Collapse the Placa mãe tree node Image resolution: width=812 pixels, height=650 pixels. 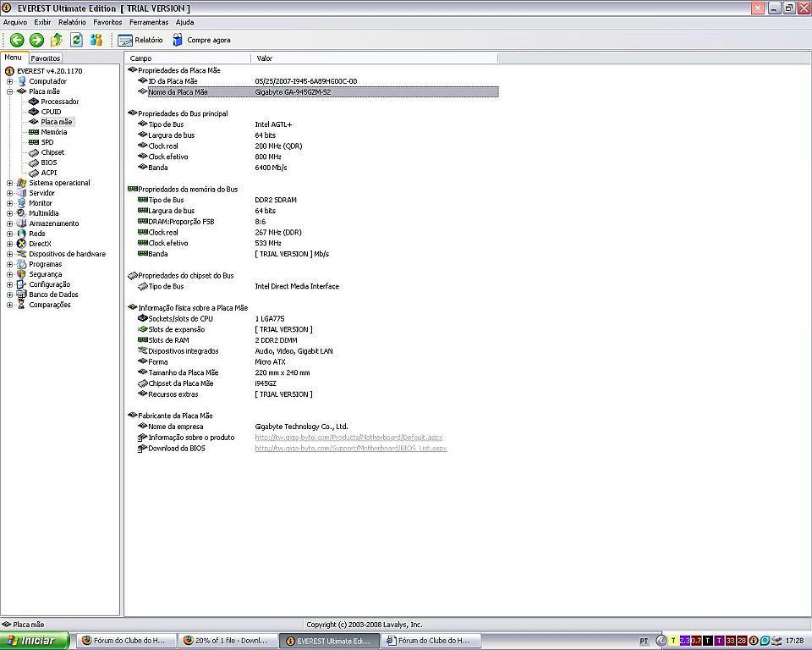coord(10,91)
